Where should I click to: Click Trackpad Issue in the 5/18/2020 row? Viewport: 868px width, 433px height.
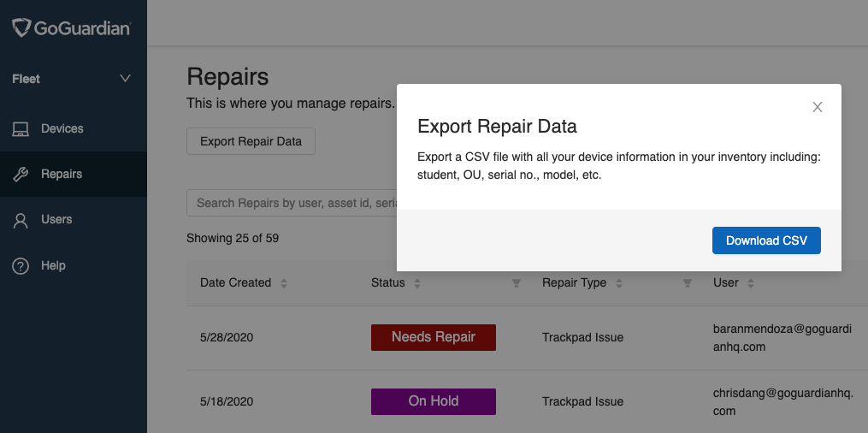click(x=582, y=401)
